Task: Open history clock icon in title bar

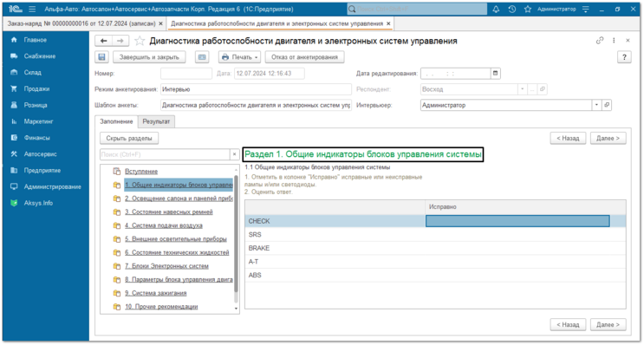Action: [x=511, y=9]
